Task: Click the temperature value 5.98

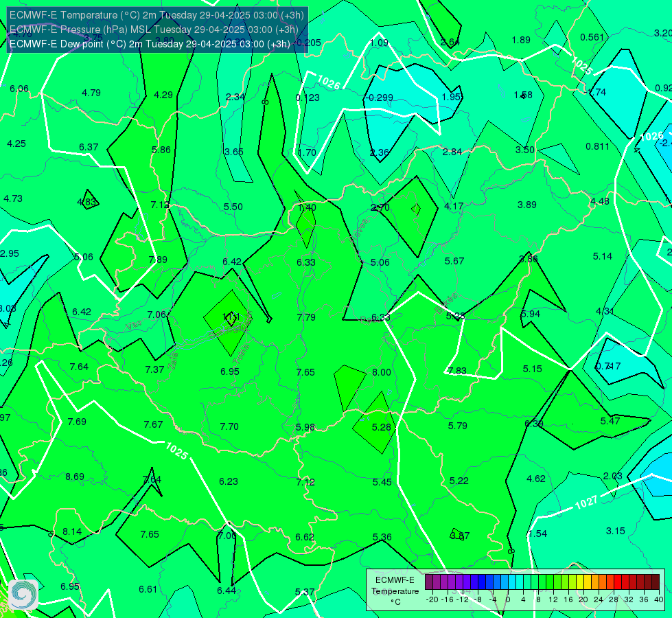Action: point(305,427)
